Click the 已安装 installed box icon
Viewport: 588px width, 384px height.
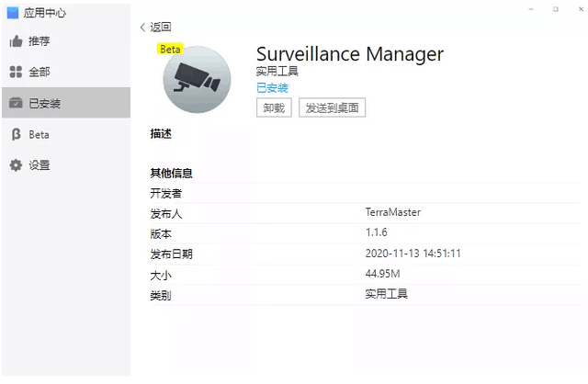[x=16, y=103]
